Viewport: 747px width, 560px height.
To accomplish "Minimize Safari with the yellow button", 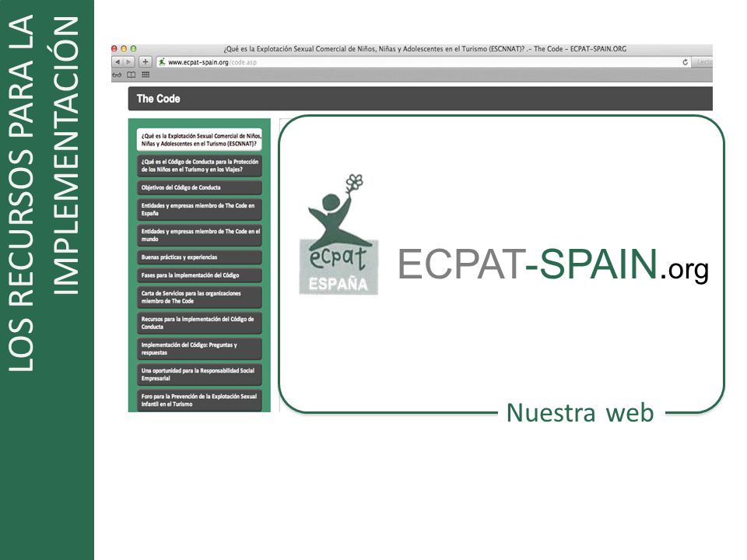I will 124,48.
